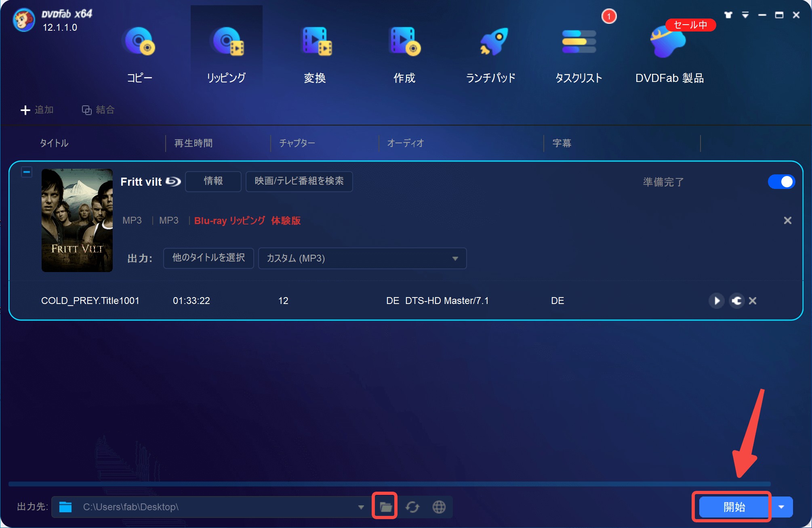Open DVDFab 製品 products page
812x528 pixels.
[669, 54]
